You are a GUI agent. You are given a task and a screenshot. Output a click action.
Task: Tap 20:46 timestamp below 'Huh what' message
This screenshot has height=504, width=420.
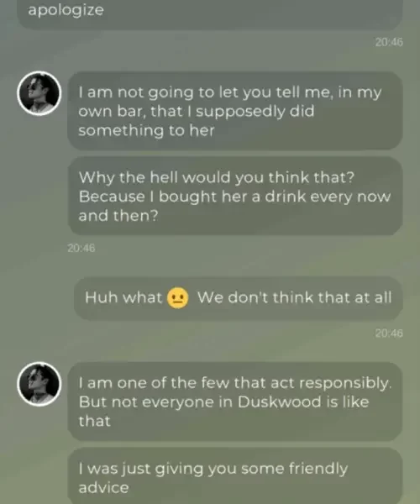click(389, 333)
